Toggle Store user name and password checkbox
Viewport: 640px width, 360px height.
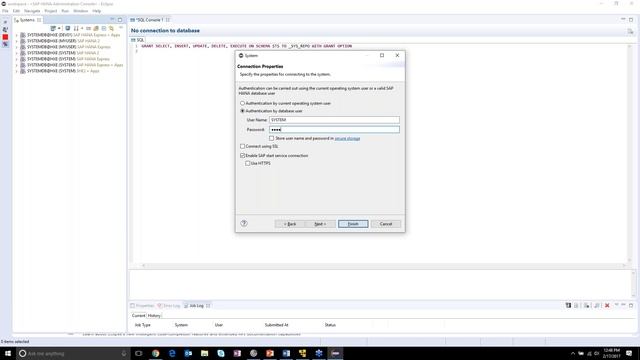(271, 138)
